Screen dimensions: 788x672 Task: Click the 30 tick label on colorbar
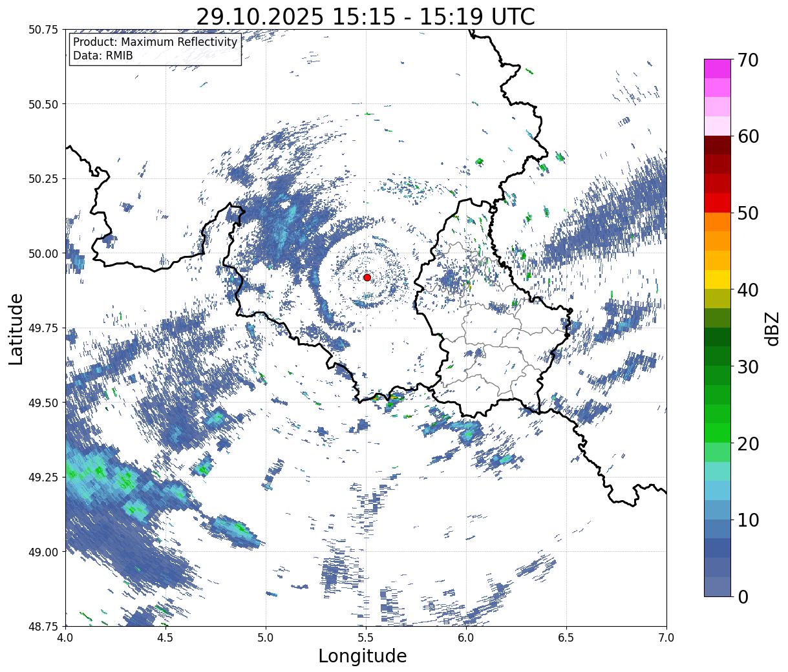pyautogui.click(x=748, y=366)
